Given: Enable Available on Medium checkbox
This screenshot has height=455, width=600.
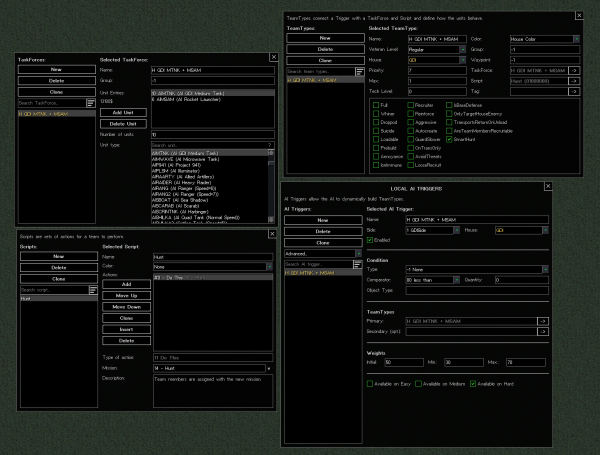Looking at the screenshot, I should coord(419,383).
